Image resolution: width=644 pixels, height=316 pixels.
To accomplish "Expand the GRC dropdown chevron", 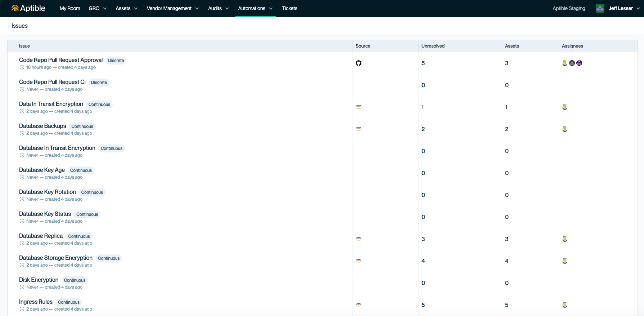I will (x=105, y=9).
